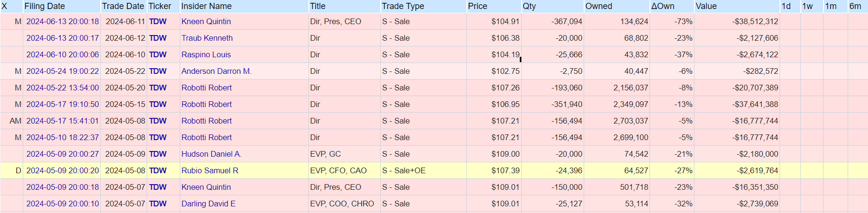The image size is (868, 213).
Task: Sort the table by the Filing Date header
Action: pyautogui.click(x=44, y=6)
